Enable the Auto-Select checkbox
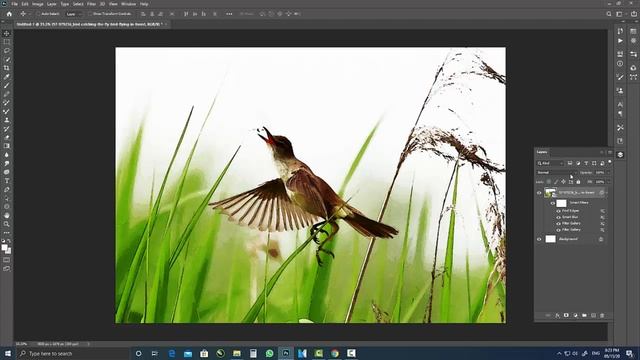Image resolution: width=640 pixels, height=360 pixels. pos(38,14)
